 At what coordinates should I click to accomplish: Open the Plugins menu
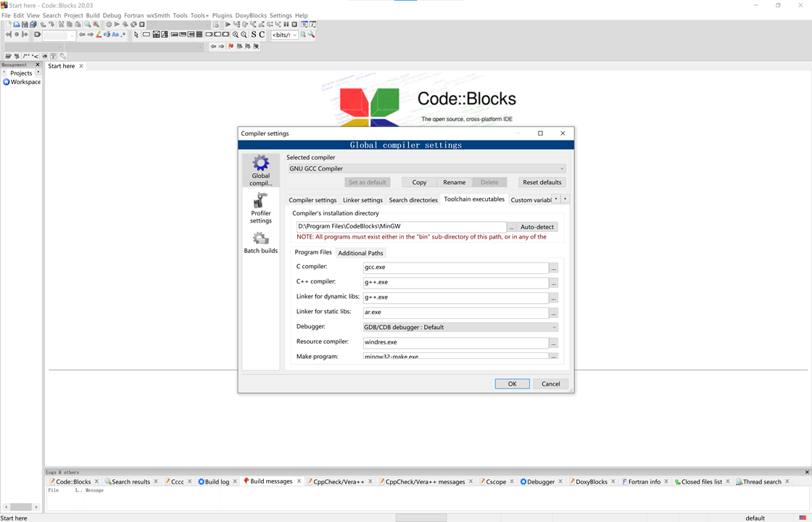[x=222, y=15]
